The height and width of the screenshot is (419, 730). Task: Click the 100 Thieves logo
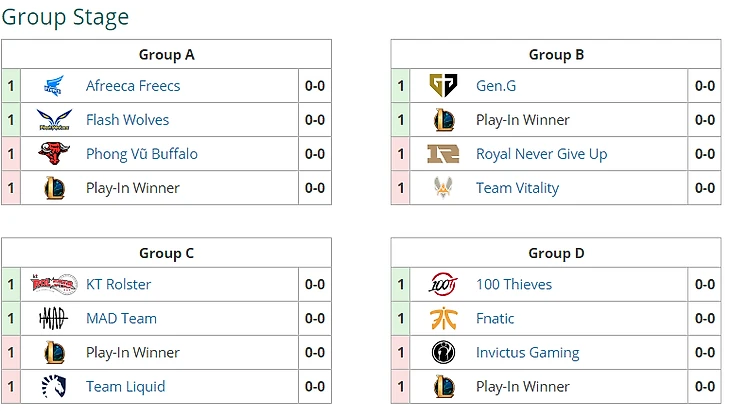point(443,285)
